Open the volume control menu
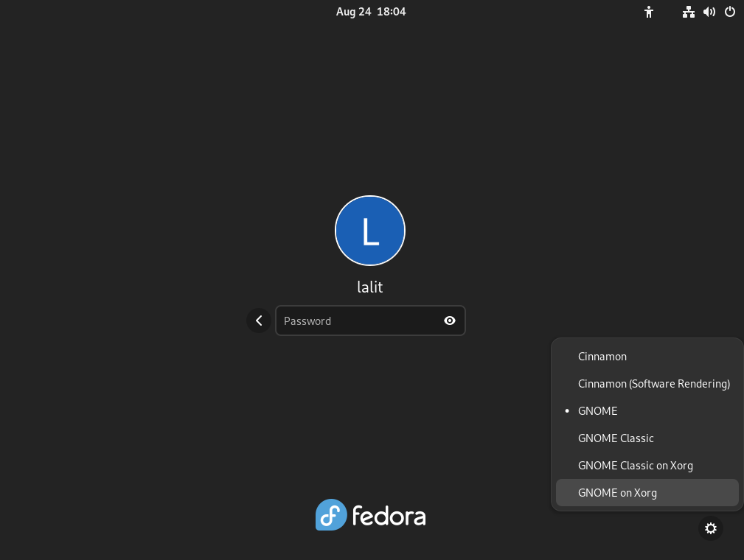 pos(709,12)
